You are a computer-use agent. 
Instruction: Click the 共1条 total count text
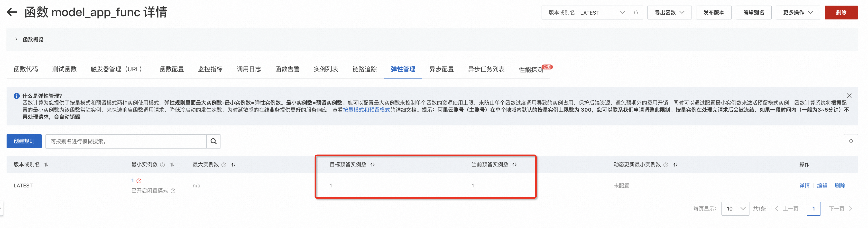pos(759,209)
